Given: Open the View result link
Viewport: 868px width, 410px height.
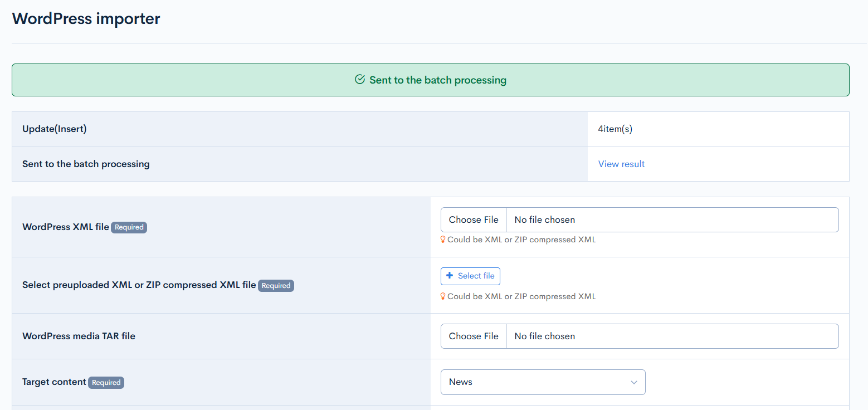Looking at the screenshot, I should click(621, 164).
